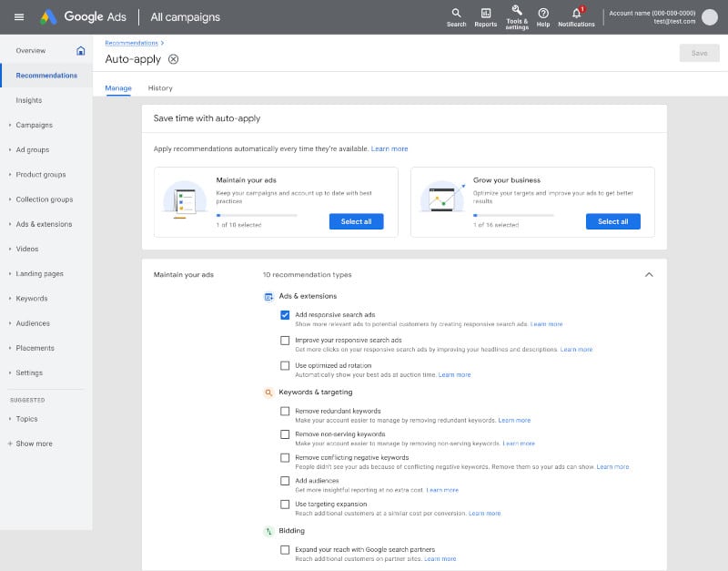Click the account profile avatar
Viewport: 728px width, 571px height.
click(710, 17)
